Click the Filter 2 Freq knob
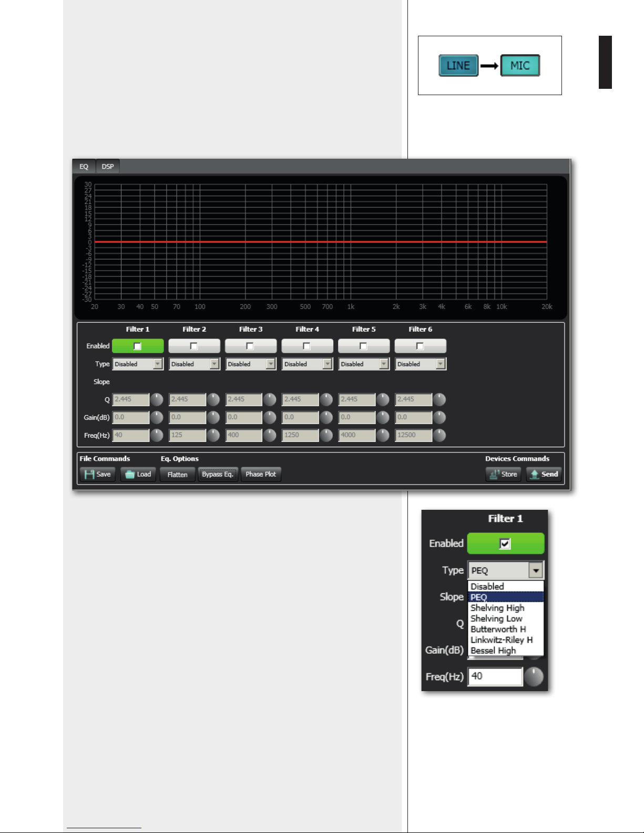The height and width of the screenshot is (833, 644). (x=213, y=435)
